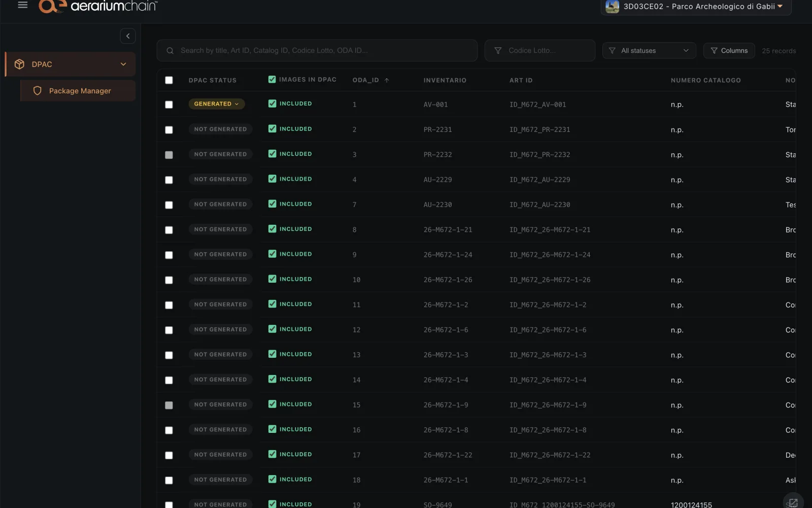Click the search magnifier icon
The width and height of the screenshot is (812, 508).
coord(170,51)
